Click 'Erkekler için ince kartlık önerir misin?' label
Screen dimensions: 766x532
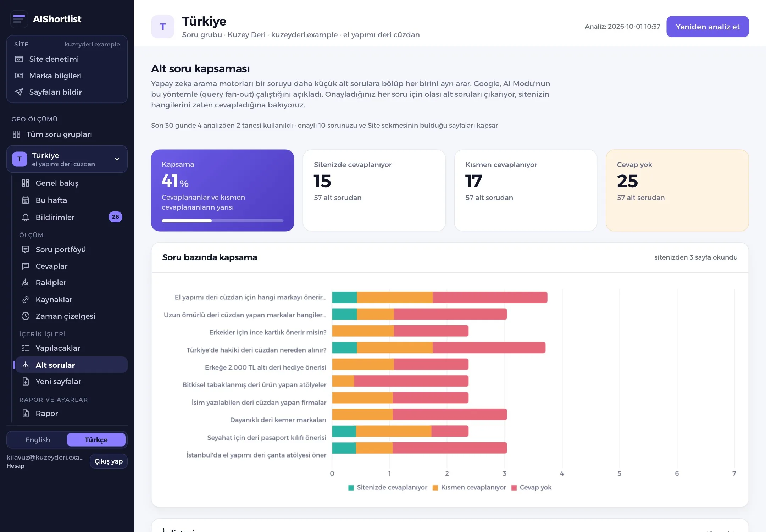[x=268, y=332]
